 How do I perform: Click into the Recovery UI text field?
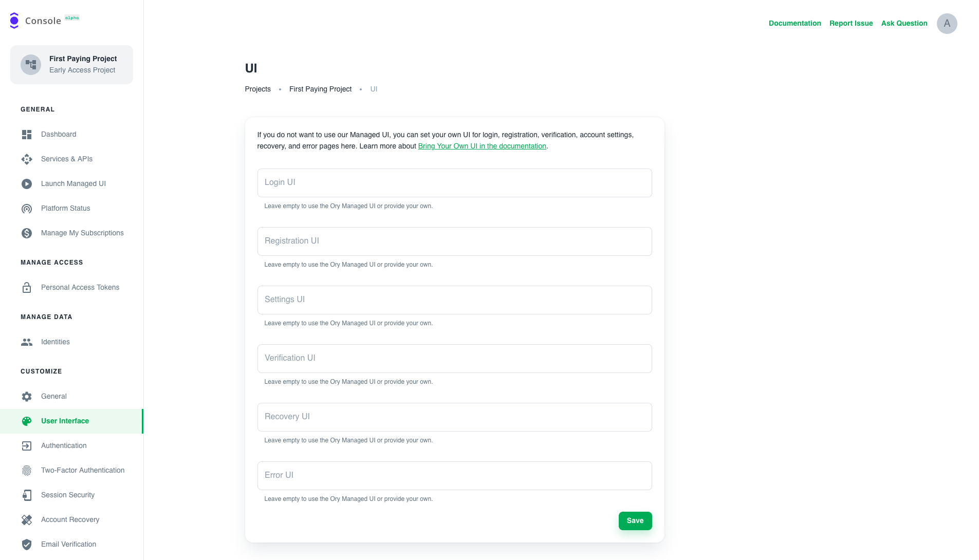[x=454, y=417]
